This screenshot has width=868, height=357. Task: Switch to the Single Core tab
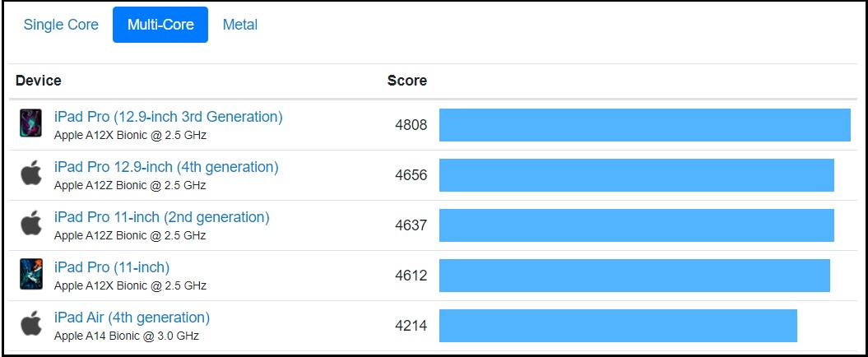61,25
